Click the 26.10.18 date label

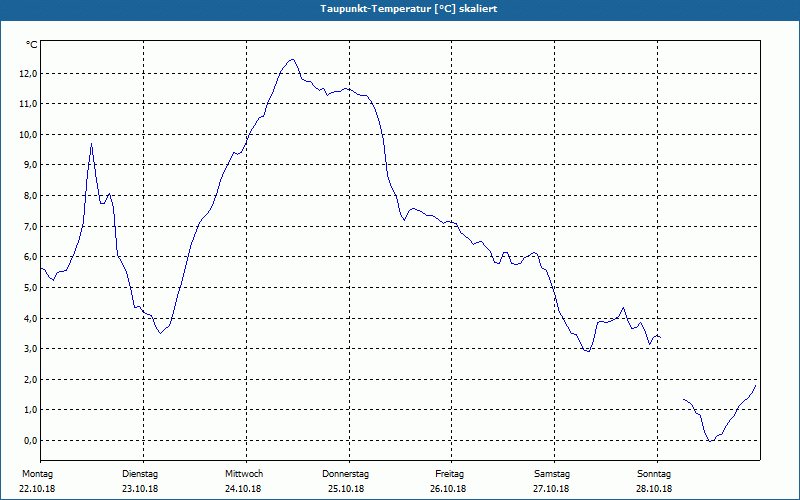[x=448, y=489]
